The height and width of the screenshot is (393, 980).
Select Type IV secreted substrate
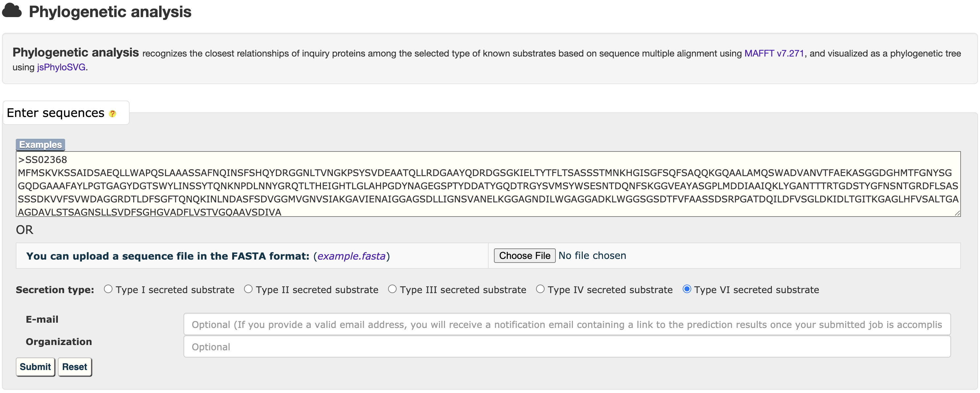[540, 289]
